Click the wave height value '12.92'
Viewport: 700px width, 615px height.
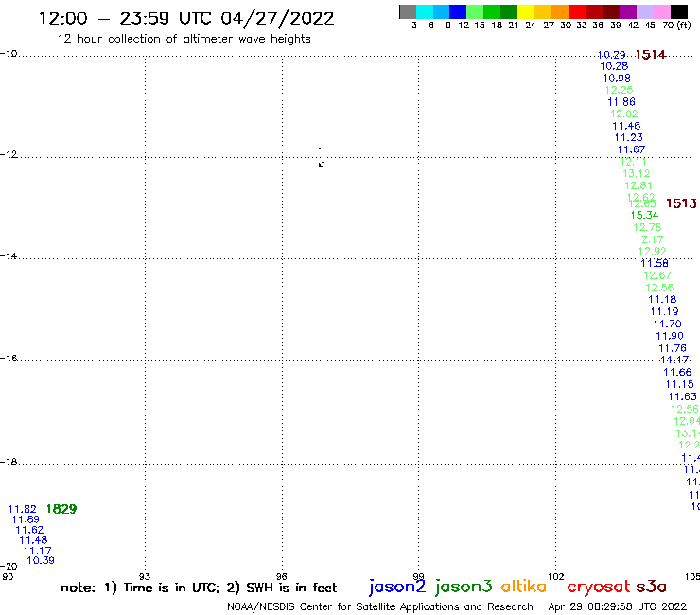[x=653, y=252]
